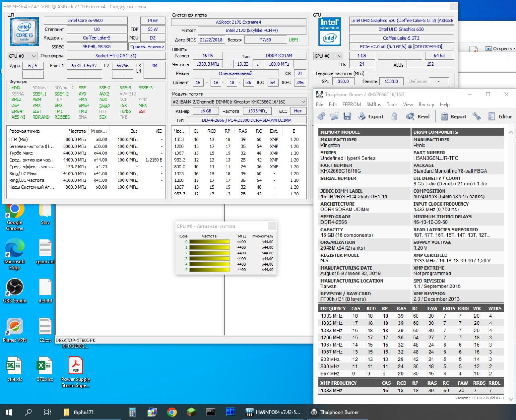Click the Export toolbar button
The image size is (516, 420).
coord(371,116)
